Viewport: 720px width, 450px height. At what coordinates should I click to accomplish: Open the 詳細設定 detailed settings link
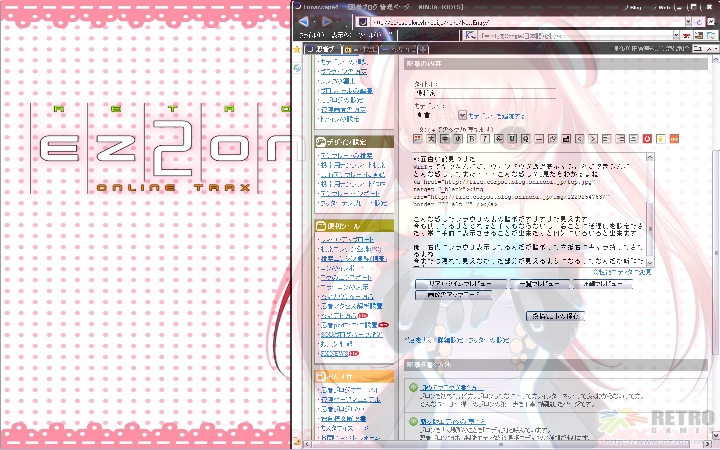point(450,340)
